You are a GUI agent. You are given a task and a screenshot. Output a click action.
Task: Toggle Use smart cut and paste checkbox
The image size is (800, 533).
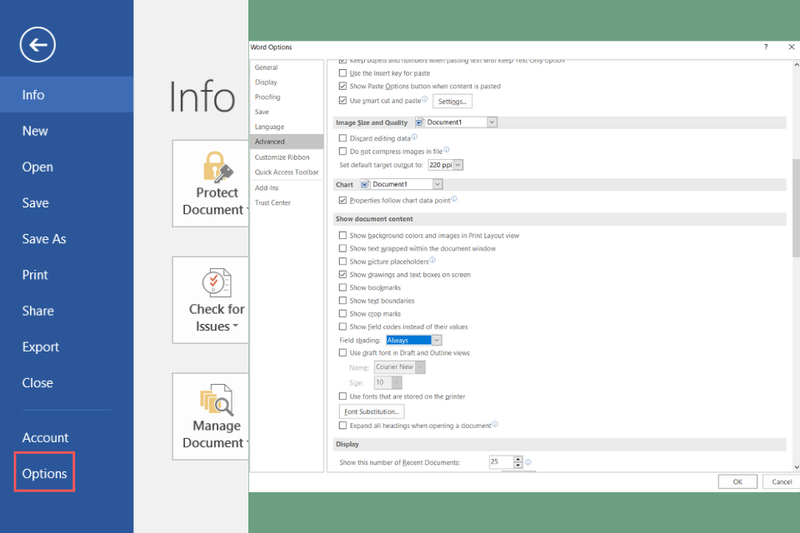343,100
